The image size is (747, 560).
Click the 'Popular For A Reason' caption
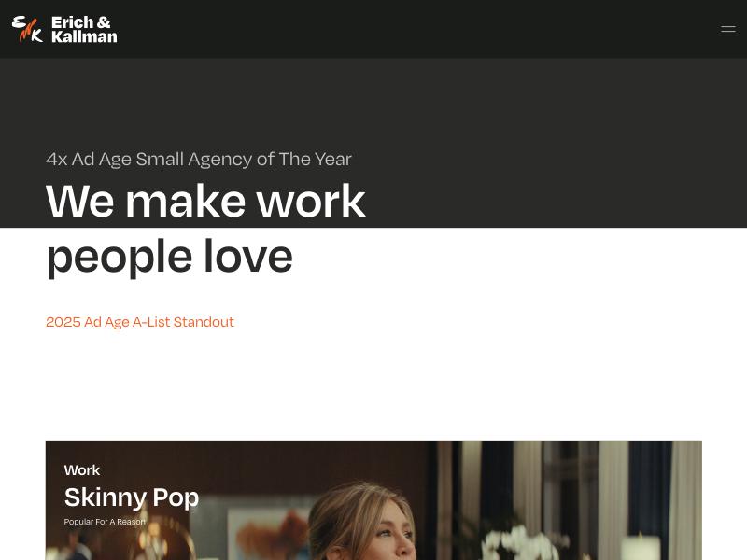tap(105, 522)
